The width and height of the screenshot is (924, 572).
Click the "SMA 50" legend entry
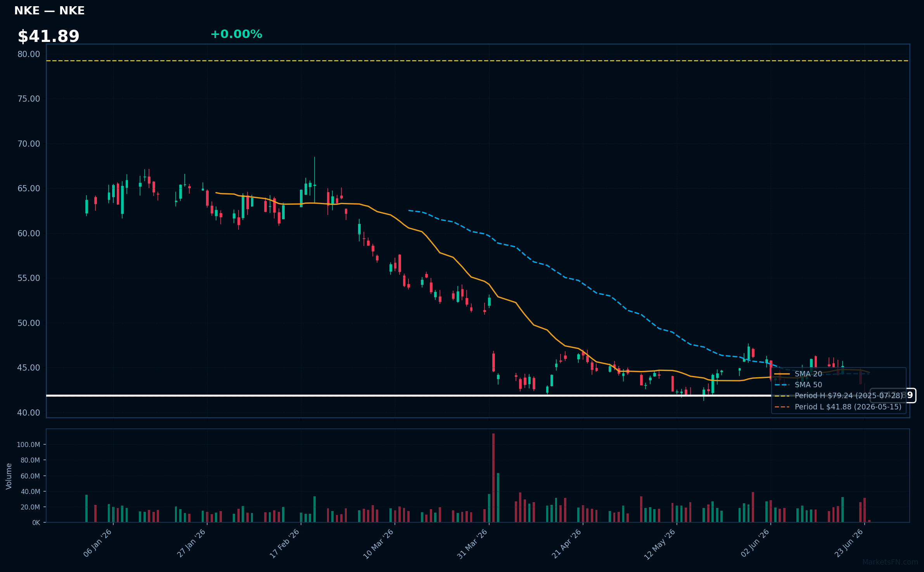point(798,385)
